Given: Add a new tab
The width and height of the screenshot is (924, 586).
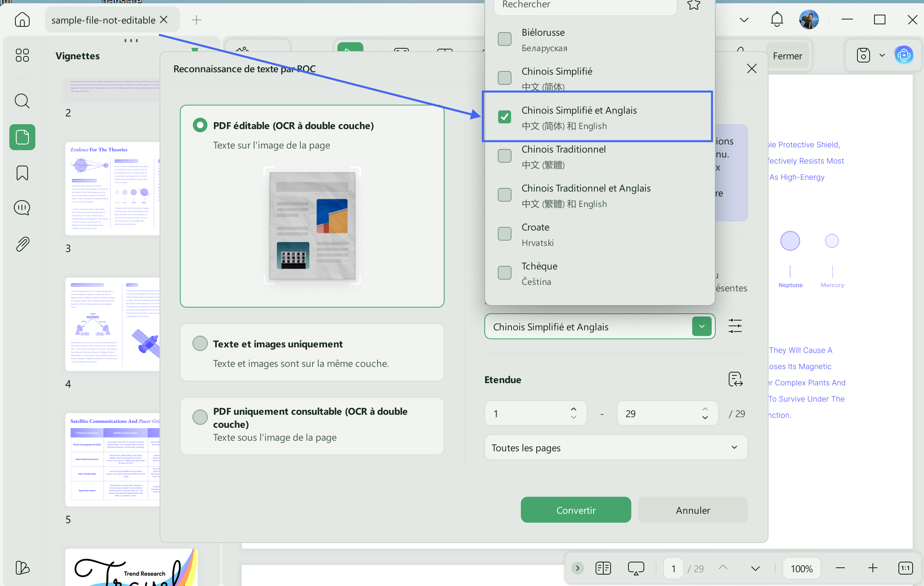Looking at the screenshot, I should click(x=196, y=20).
